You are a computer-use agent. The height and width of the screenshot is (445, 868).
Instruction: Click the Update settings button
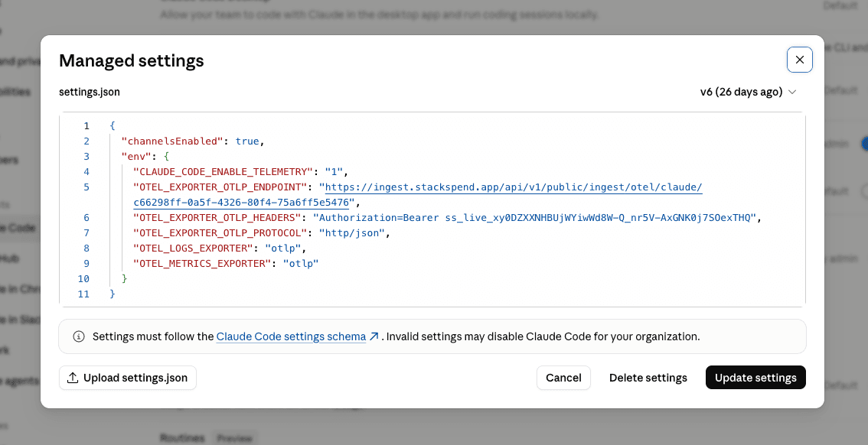pyautogui.click(x=755, y=378)
